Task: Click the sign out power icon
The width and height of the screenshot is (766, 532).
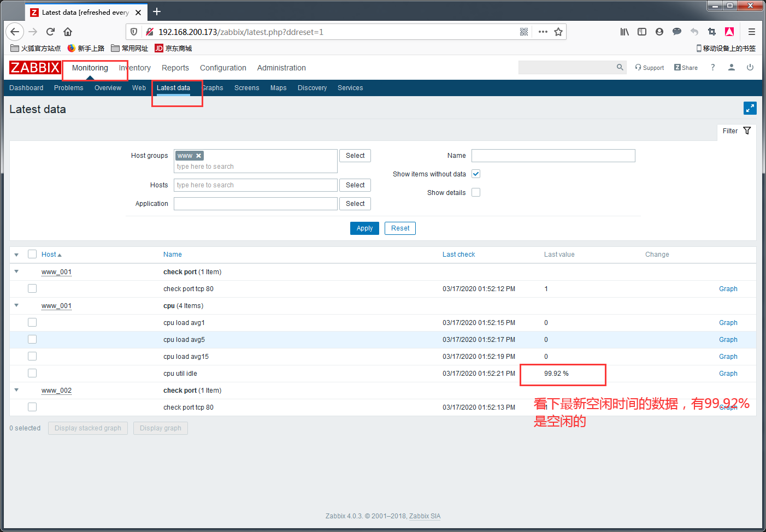Action: click(750, 67)
